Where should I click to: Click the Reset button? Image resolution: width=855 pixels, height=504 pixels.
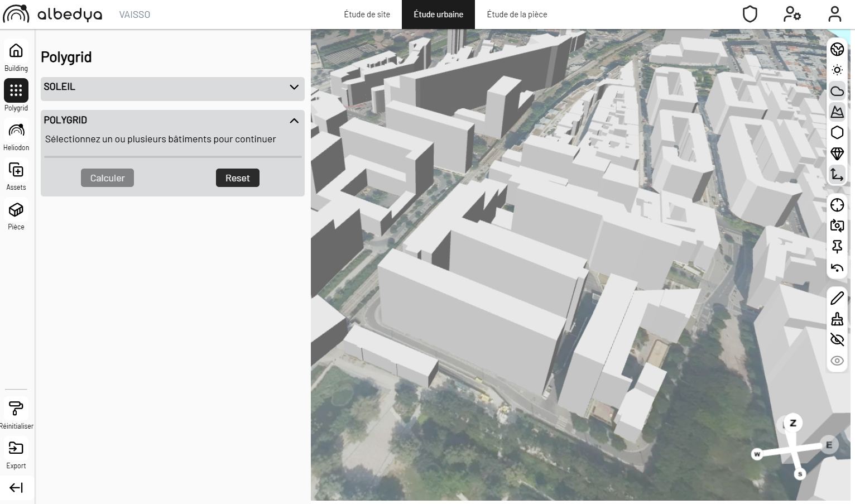(x=238, y=178)
